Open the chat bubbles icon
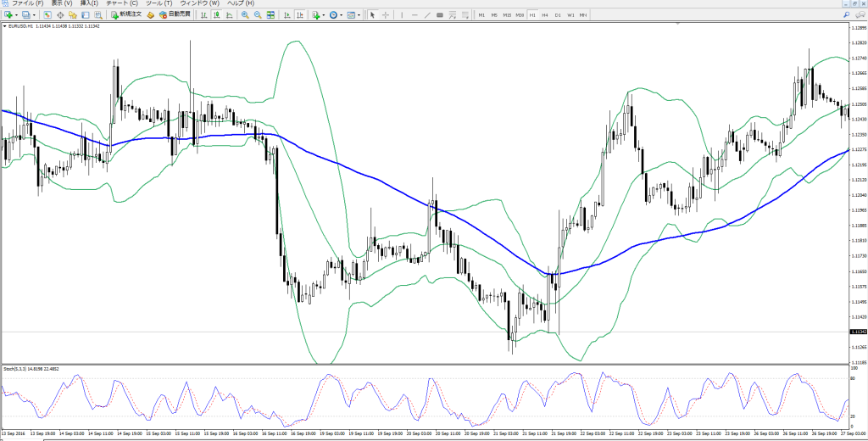 (861, 15)
